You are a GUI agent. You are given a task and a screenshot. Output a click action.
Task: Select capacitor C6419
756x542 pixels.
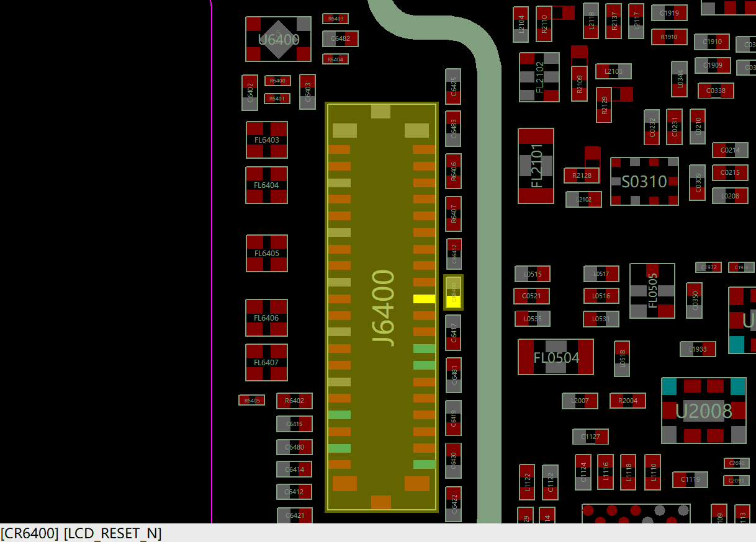[x=454, y=419]
